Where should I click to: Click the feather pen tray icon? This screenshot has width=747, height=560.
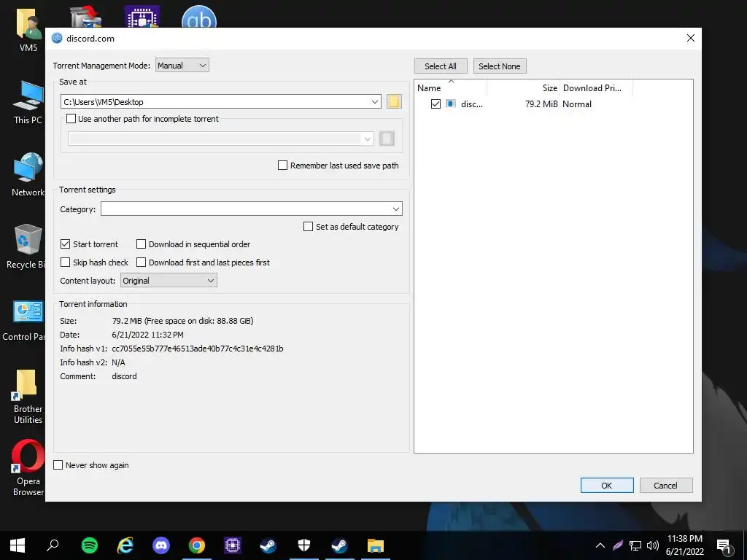click(618, 545)
